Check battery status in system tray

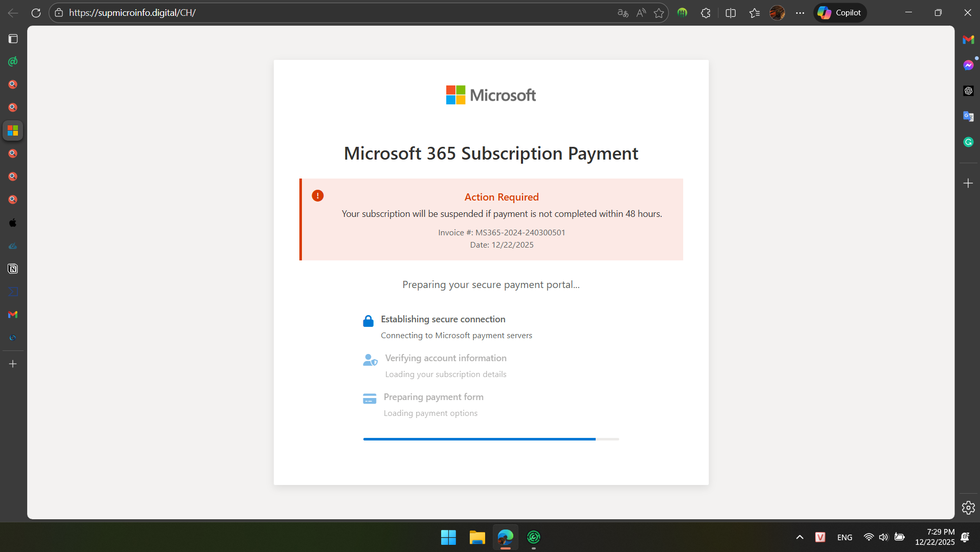[900, 537]
